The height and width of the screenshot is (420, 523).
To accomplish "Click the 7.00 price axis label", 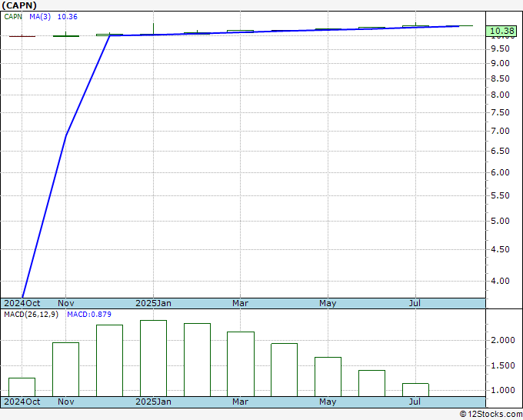I will tap(500, 131).
